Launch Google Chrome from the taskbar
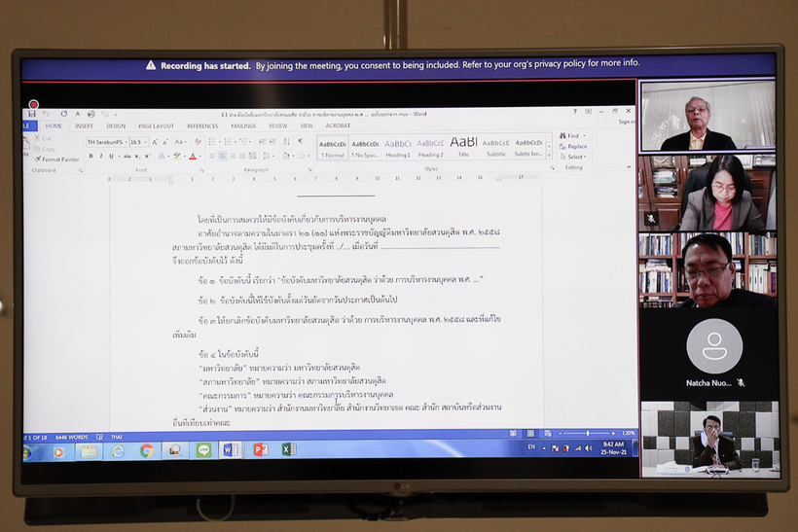 pos(147,450)
